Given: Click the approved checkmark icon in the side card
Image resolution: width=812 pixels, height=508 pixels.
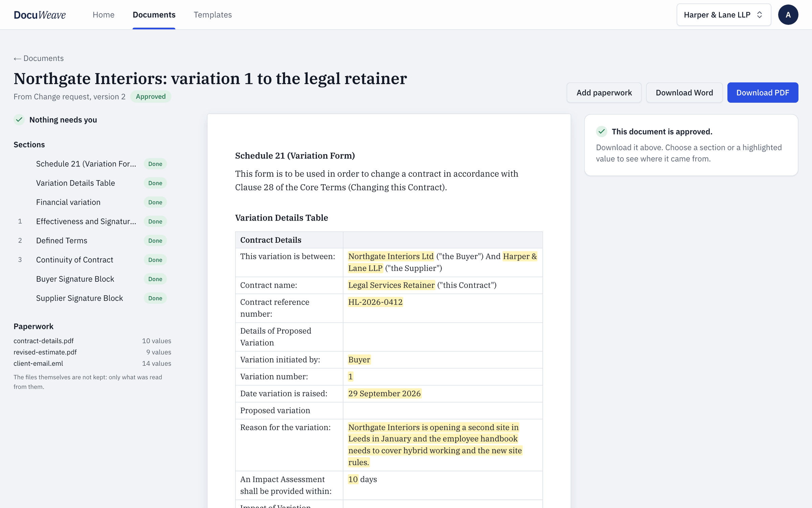Looking at the screenshot, I should [602, 131].
